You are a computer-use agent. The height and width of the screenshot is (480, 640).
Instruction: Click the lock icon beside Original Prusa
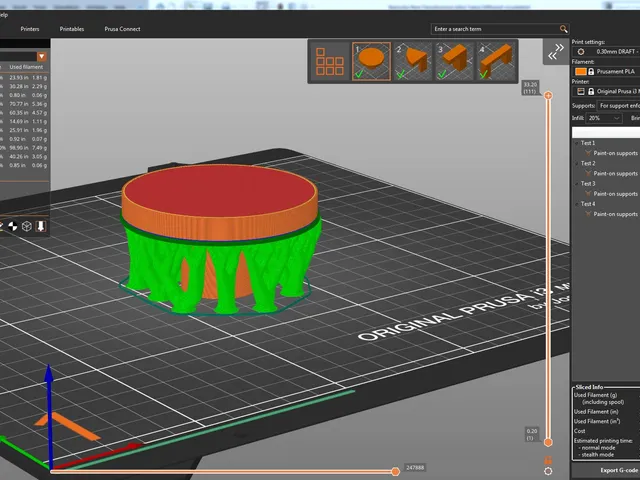click(x=591, y=91)
